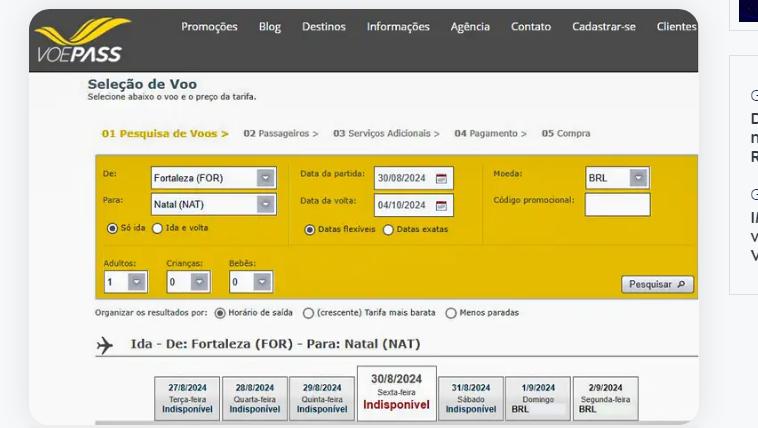Open departure date calendar icon
The width and height of the screenshot is (758, 428).
click(442, 179)
